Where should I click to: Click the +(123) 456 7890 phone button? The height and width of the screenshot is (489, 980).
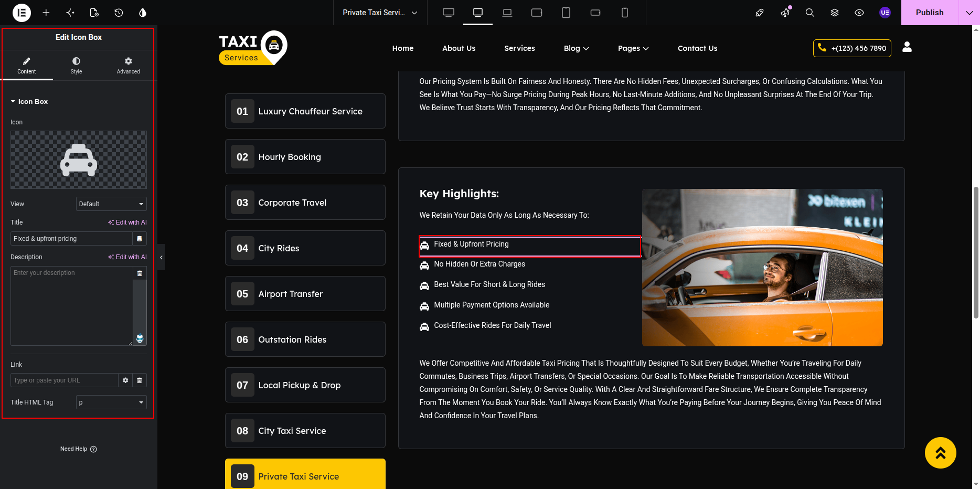[852, 48]
